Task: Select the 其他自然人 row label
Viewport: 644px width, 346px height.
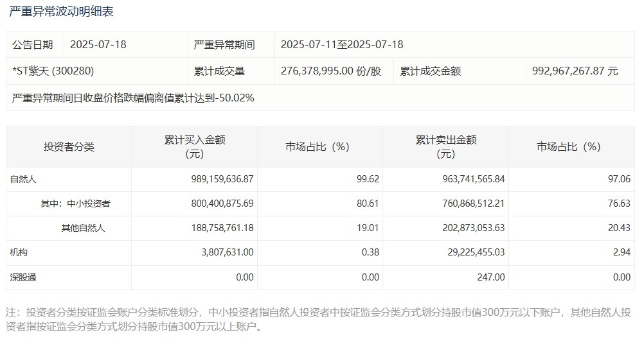Action: click(x=84, y=228)
